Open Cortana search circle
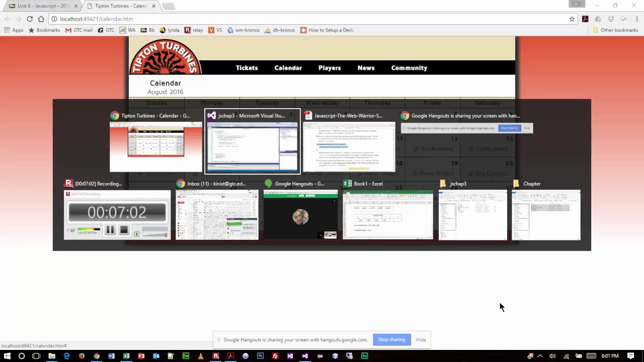This screenshot has height=362, width=644. point(22,356)
